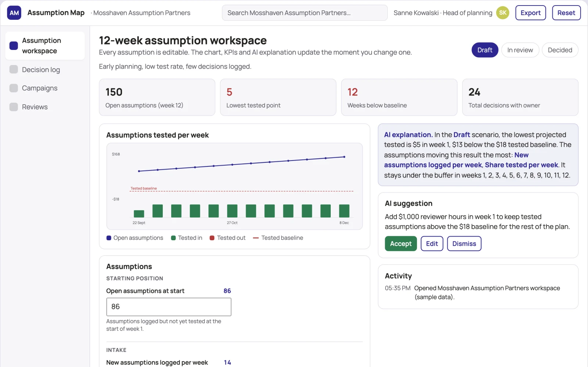The width and height of the screenshot is (588, 367).
Task: Click the 'STARTING POSITION' section label
Action: [135, 278]
